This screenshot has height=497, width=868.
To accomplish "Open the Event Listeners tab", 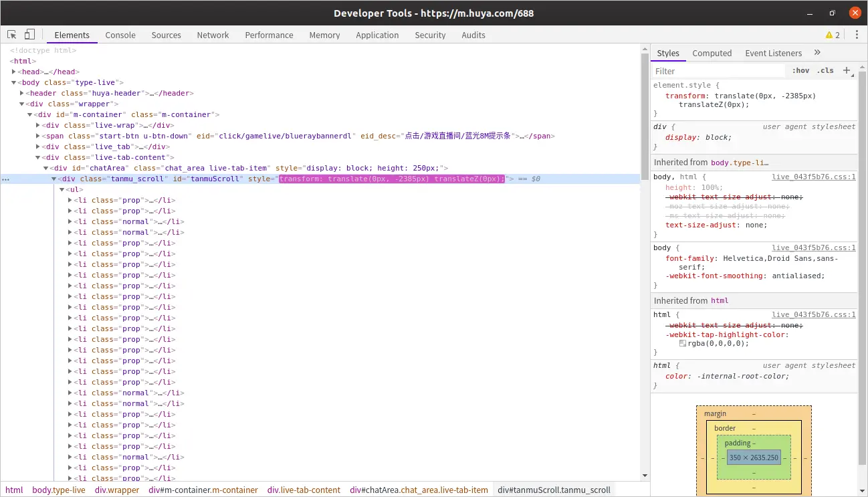I will (x=773, y=53).
